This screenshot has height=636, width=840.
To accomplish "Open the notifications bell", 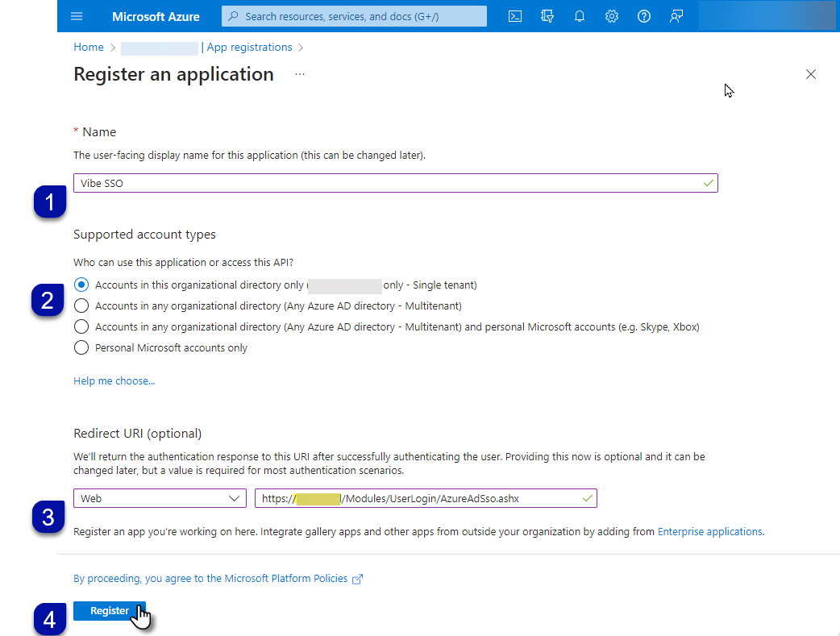I will [579, 16].
